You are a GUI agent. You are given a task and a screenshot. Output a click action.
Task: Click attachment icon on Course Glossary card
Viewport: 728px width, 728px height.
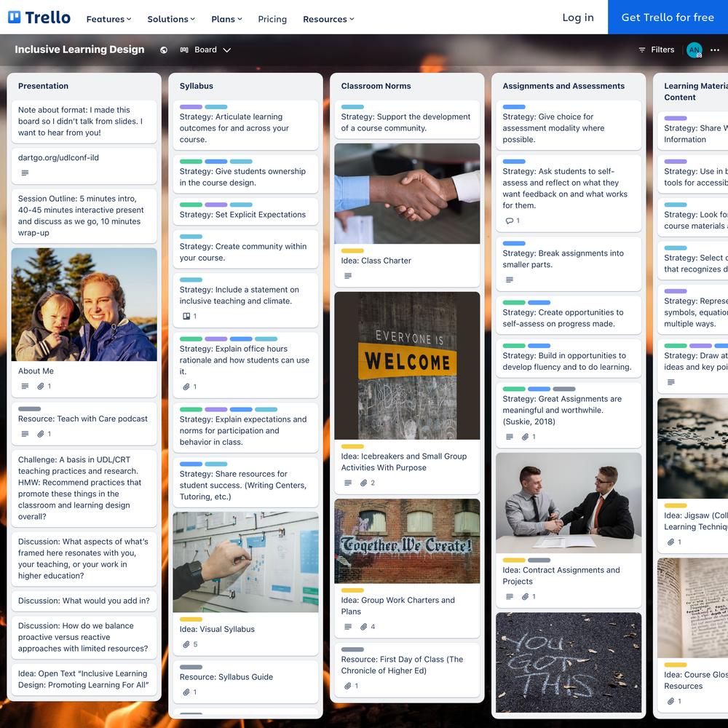coord(671,701)
